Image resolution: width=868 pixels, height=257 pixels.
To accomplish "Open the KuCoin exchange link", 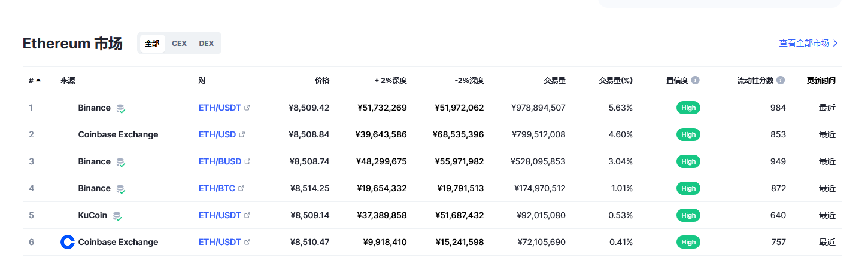I will 93,215.
